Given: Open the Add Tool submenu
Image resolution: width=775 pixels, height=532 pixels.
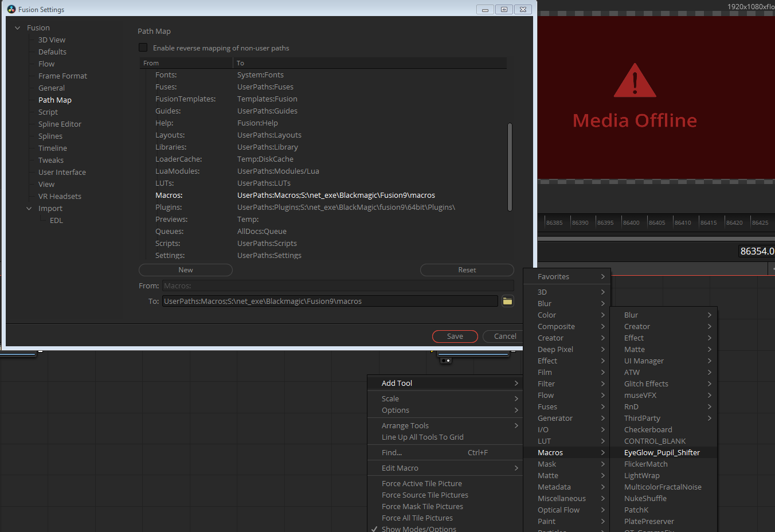Looking at the screenshot, I should click(445, 383).
